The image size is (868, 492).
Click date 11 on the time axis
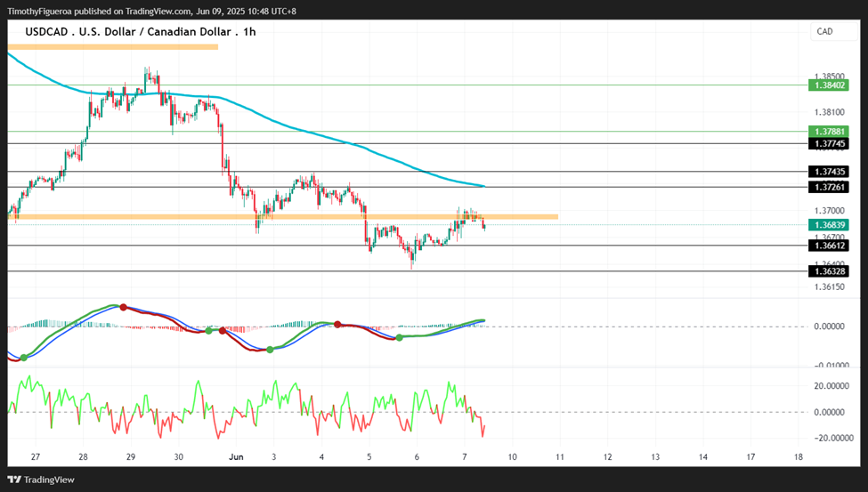(x=560, y=456)
